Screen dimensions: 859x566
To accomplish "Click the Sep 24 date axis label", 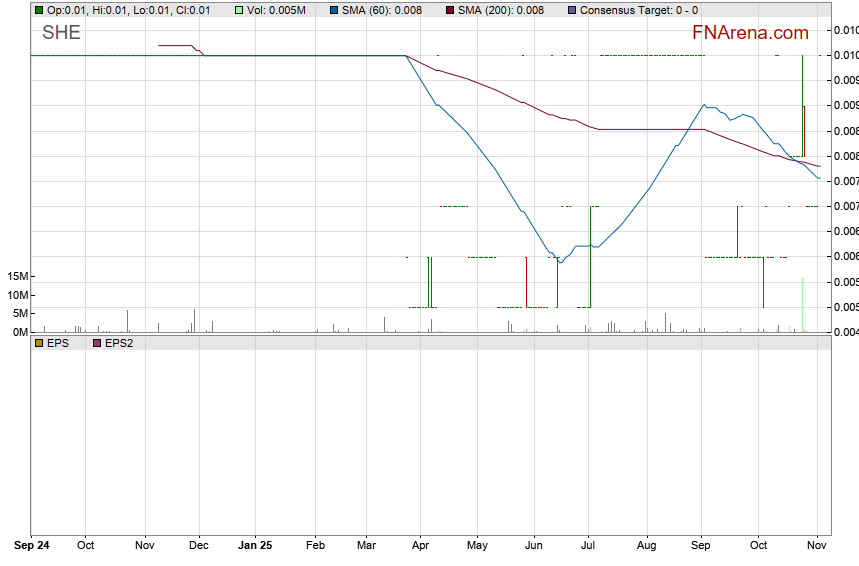I will click(31, 546).
